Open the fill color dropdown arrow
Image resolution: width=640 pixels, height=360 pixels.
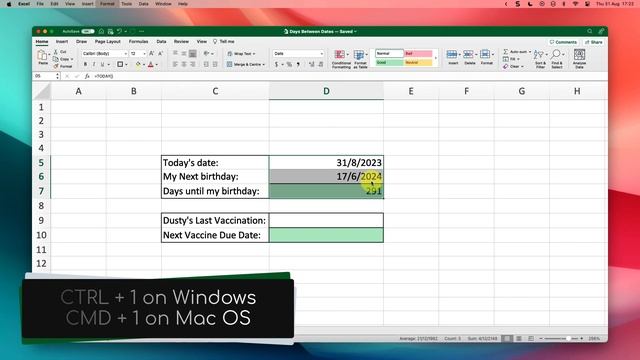pos(144,65)
